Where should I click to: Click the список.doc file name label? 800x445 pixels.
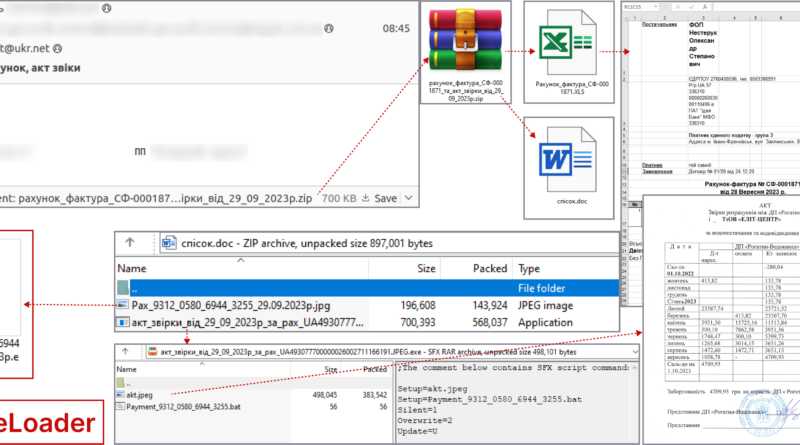pos(571,201)
